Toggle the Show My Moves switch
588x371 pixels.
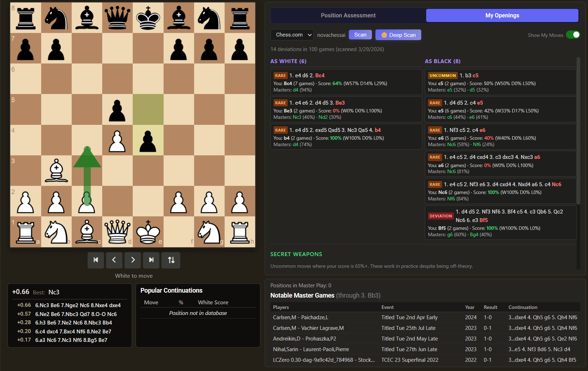point(573,35)
